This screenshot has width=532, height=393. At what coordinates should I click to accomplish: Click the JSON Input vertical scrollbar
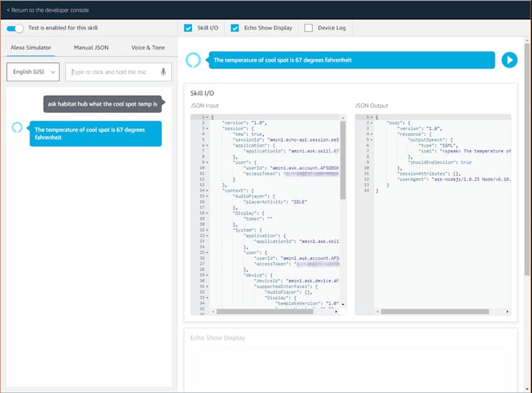(x=343, y=160)
